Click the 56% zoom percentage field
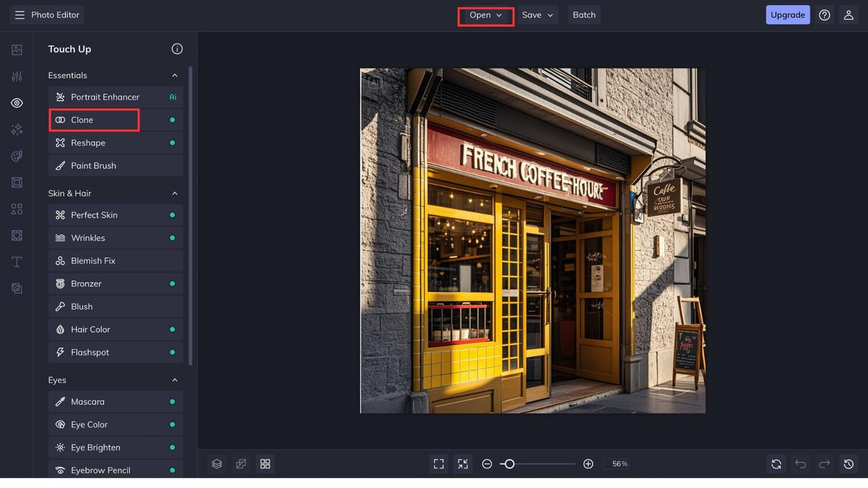Viewport: 868px width, 488px height. tap(618, 464)
